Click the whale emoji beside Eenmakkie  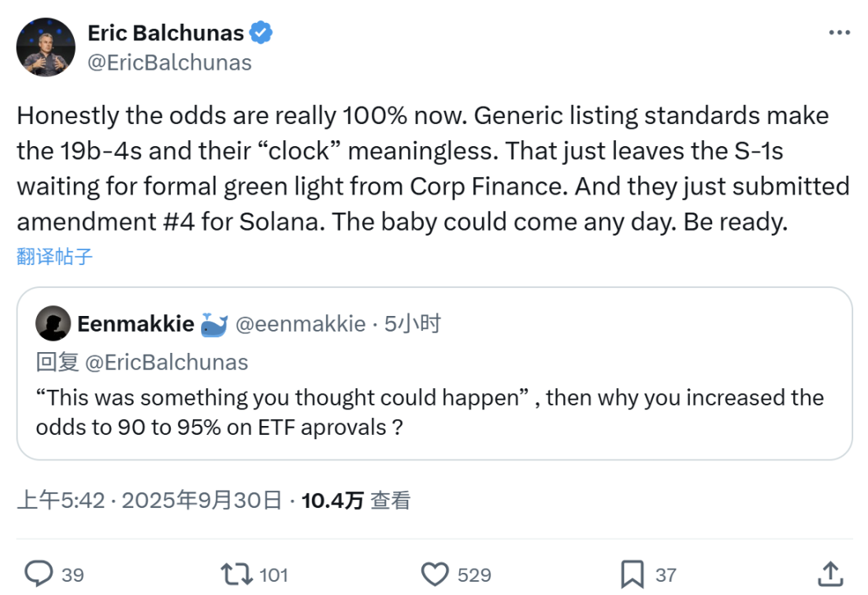pyautogui.click(x=214, y=324)
